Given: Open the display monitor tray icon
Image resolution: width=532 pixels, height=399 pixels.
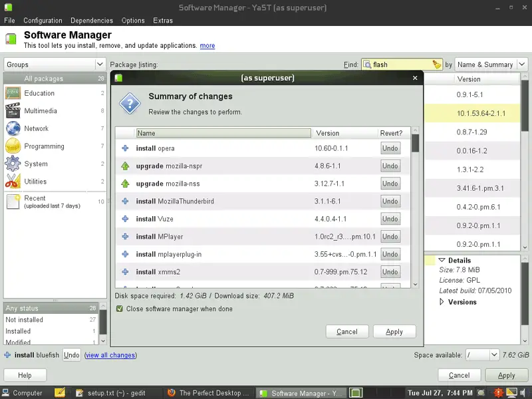Looking at the screenshot, I should pyautogui.click(x=511, y=392).
